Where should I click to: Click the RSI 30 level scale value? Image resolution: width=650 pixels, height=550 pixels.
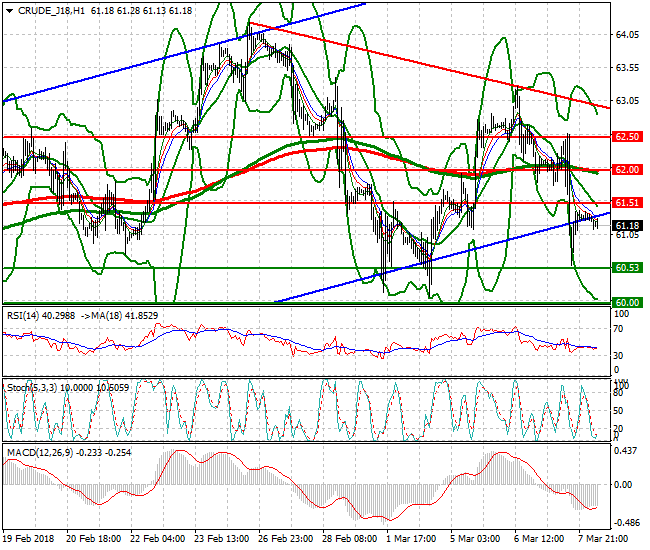(x=618, y=356)
